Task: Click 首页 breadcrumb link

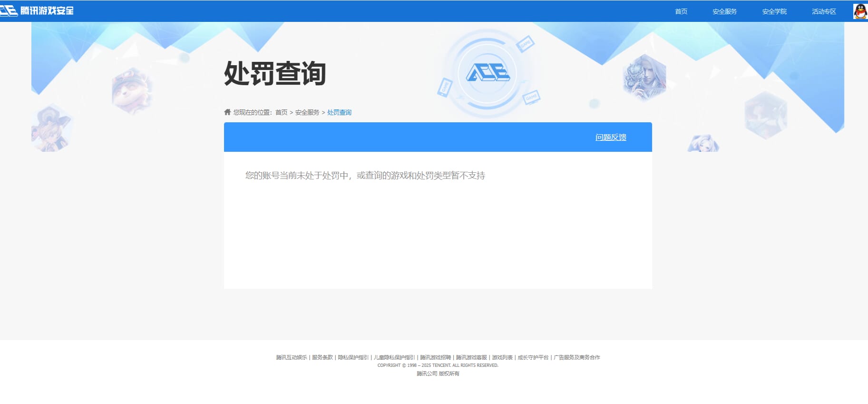Action: (x=282, y=112)
